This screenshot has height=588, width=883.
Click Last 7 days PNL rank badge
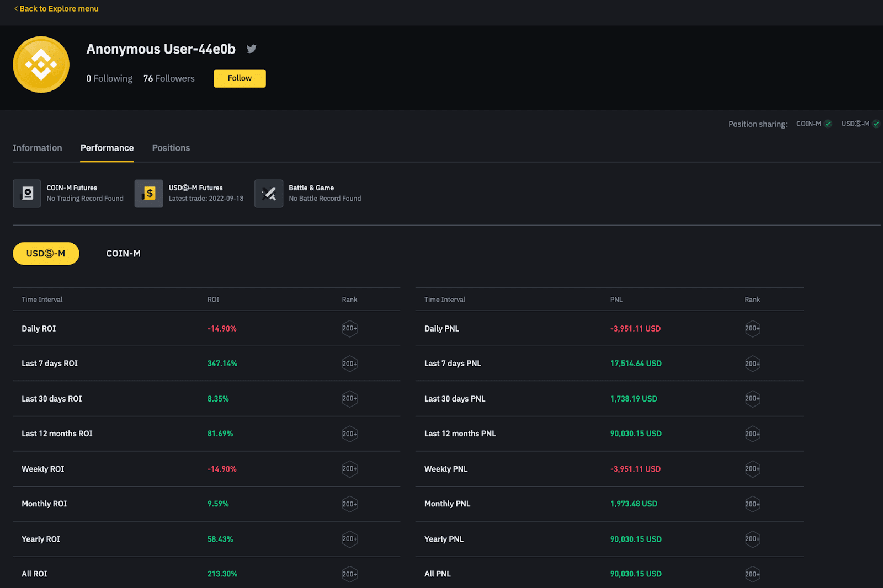point(752,364)
